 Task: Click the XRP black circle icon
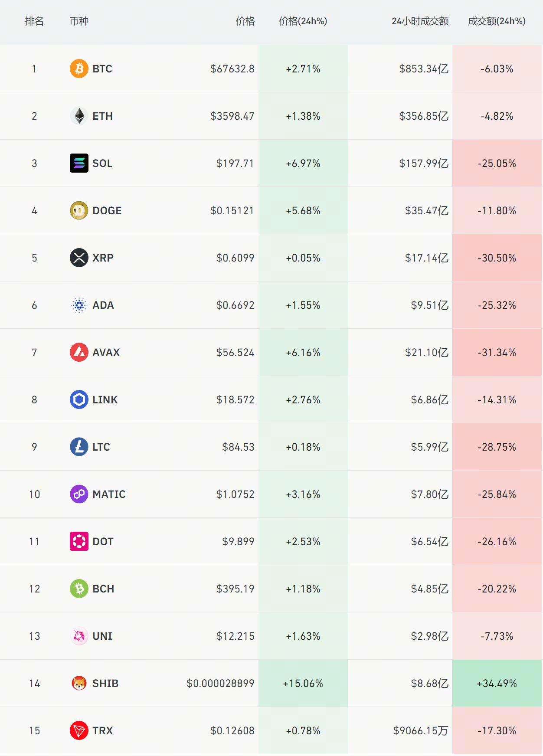[x=79, y=258]
